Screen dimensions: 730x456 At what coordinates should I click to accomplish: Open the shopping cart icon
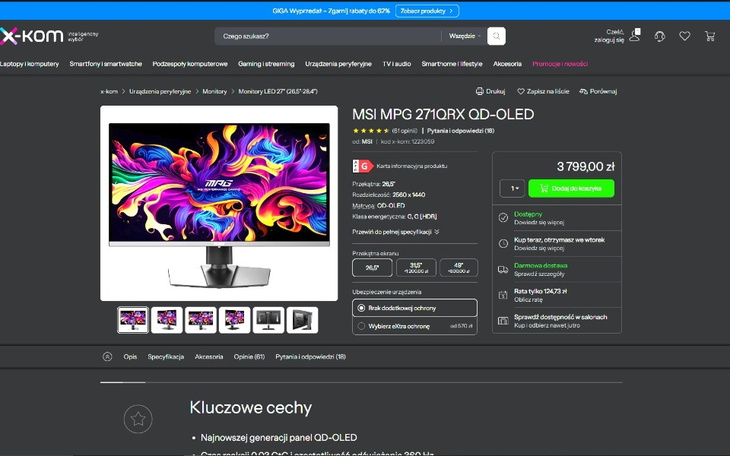click(x=710, y=36)
